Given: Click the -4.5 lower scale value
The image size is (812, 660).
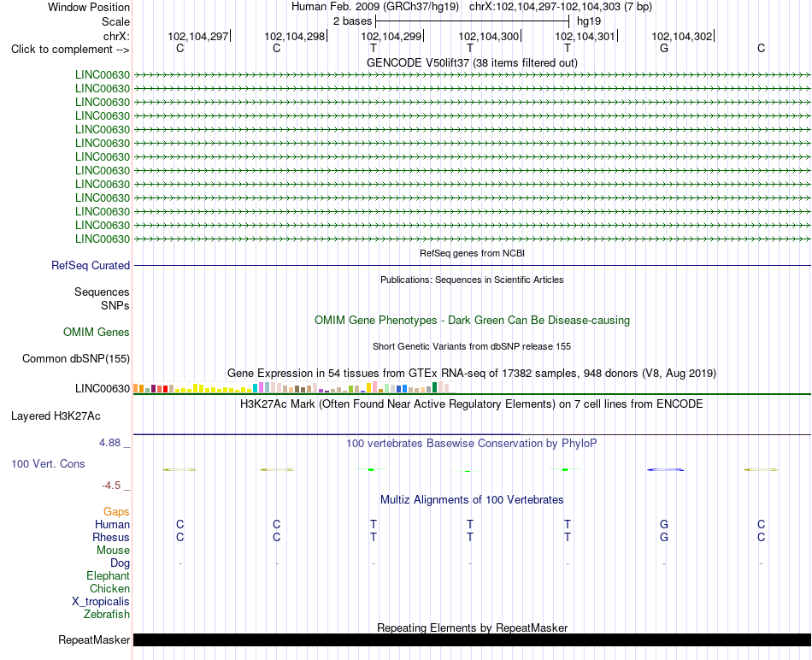Looking at the screenshot, I should point(111,486).
